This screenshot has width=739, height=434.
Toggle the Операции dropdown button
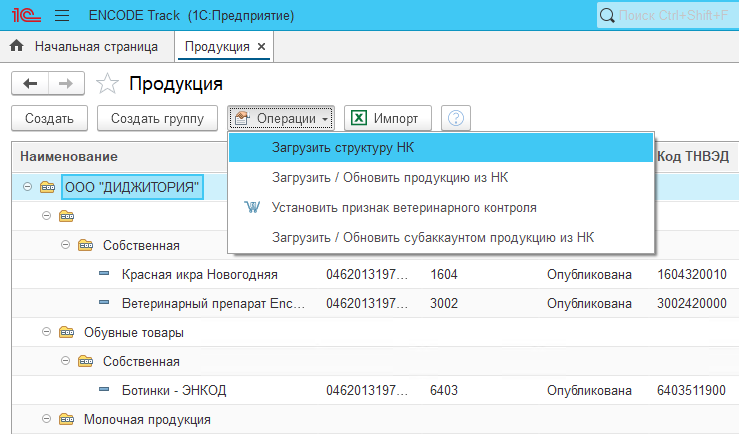pos(282,118)
